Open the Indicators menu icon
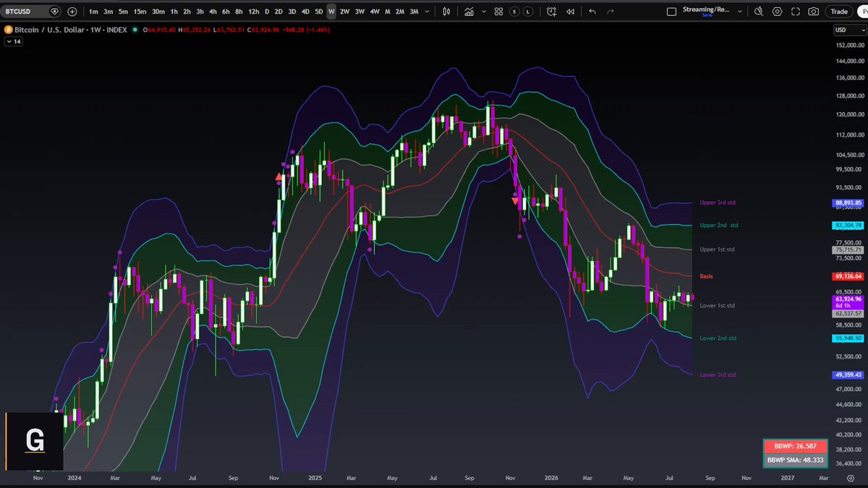Viewport: 868px width, 488px height. point(469,12)
